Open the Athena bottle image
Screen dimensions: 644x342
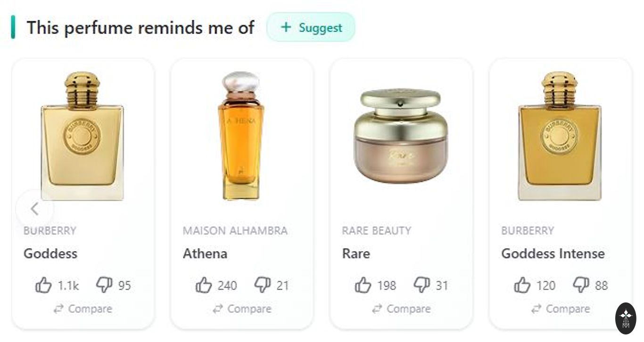(241, 137)
